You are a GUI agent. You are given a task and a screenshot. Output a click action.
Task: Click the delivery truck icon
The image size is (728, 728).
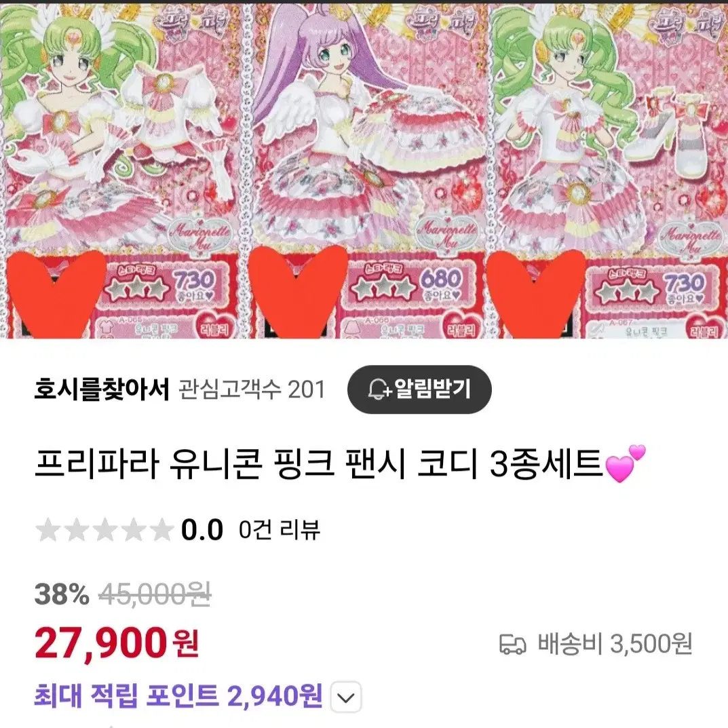click(x=512, y=645)
